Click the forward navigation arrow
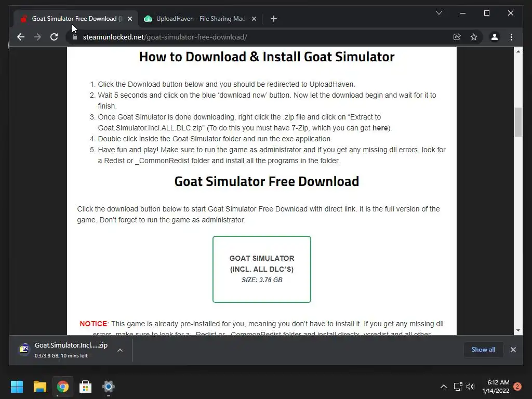This screenshot has height=399, width=532. pyautogui.click(x=37, y=37)
